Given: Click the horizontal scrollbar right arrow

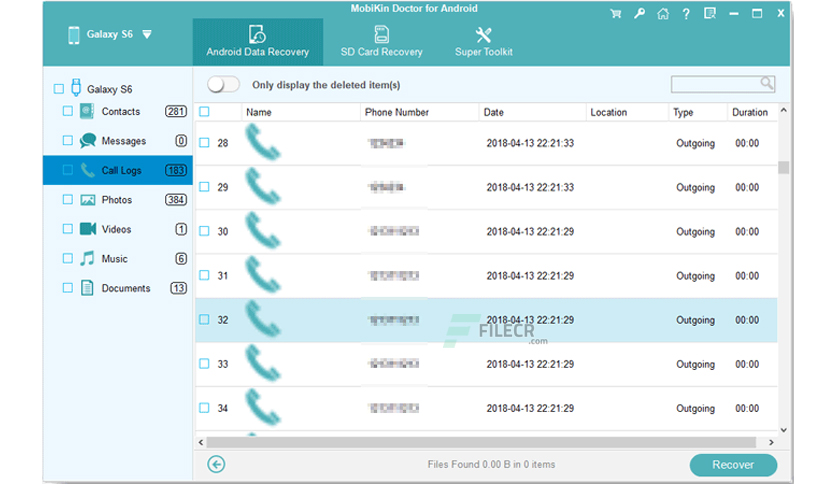Looking at the screenshot, I should [x=771, y=442].
